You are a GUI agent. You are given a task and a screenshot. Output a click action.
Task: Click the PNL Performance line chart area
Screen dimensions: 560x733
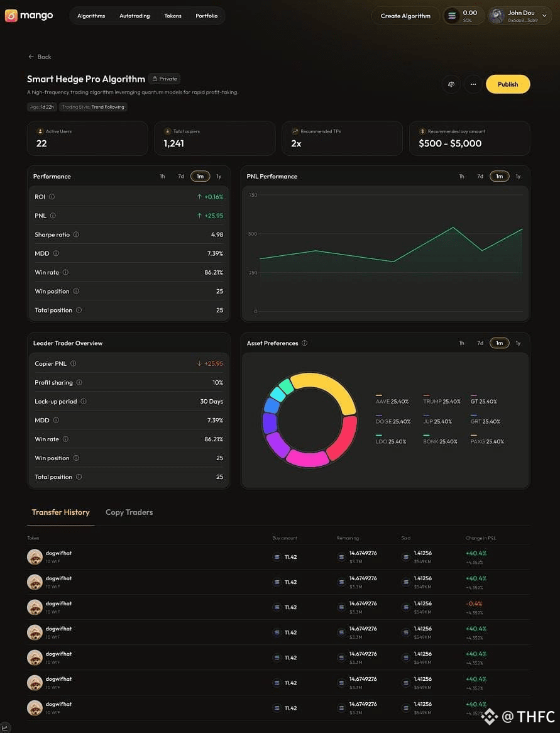(x=385, y=253)
